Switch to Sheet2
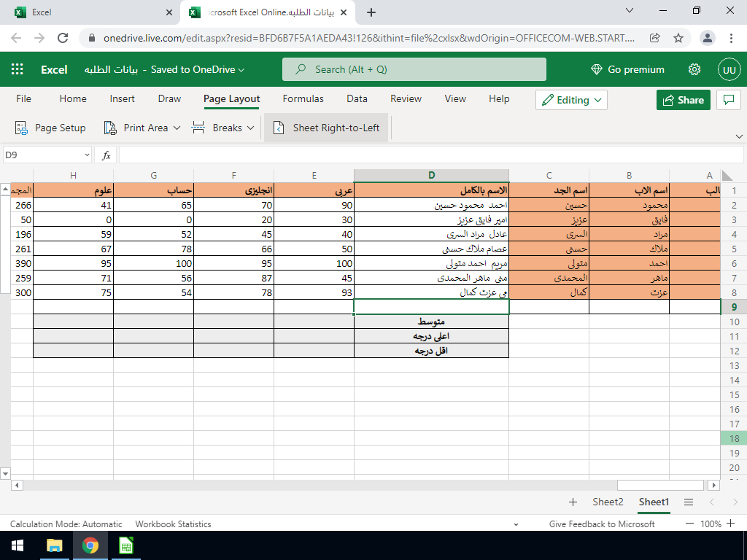The width and height of the screenshot is (747, 560). (608, 502)
